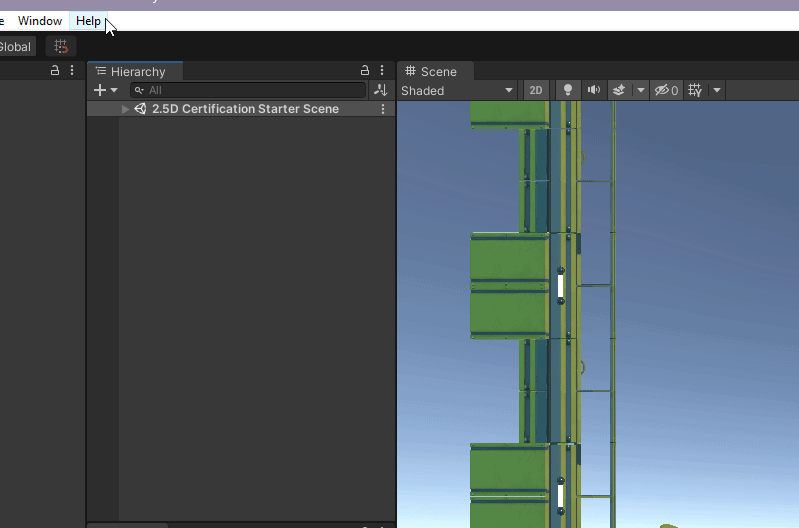Image resolution: width=799 pixels, height=528 pixels.
Task: Open the create object dropdown arrow
Action: [x=114, y=90]
